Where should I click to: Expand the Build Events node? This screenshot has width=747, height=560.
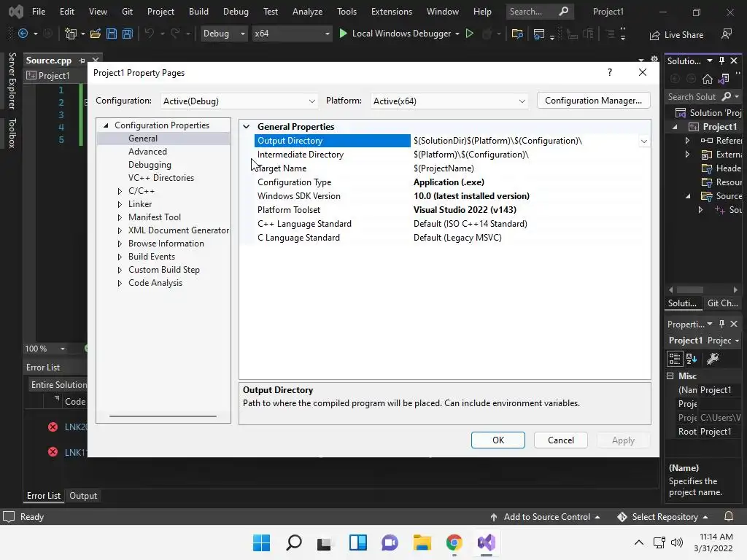tap(120, 257)
